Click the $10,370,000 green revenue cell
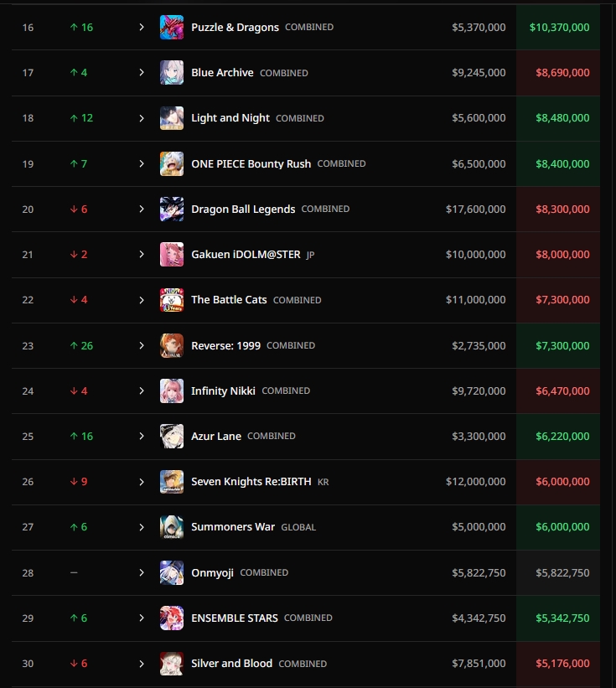The image size is (616, 688). click(559, 28)
